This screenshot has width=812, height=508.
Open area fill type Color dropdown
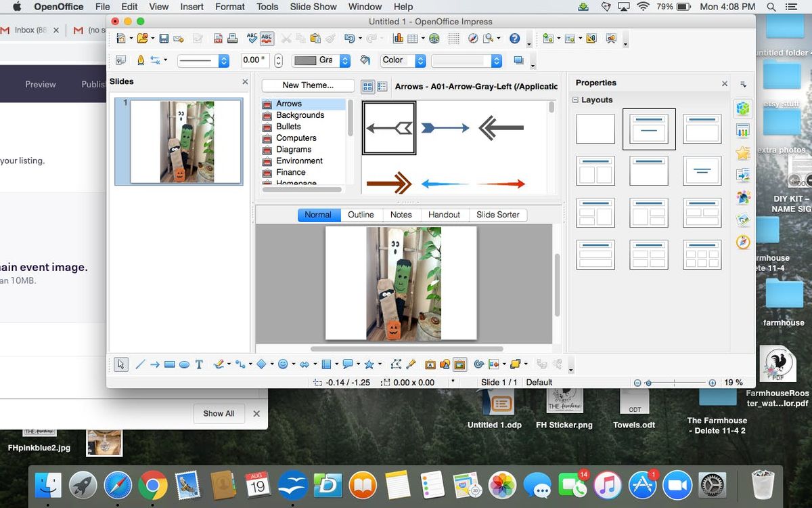(x=420, y=60)
